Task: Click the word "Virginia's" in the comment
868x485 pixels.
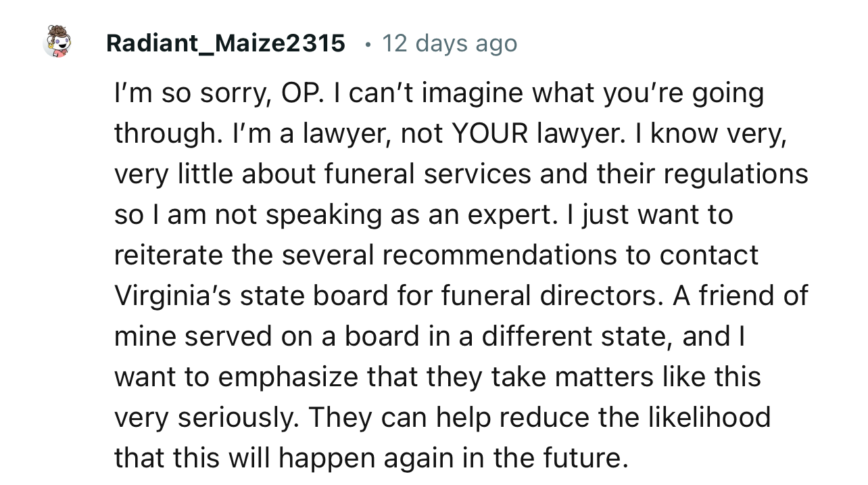Action: [174, 296]
